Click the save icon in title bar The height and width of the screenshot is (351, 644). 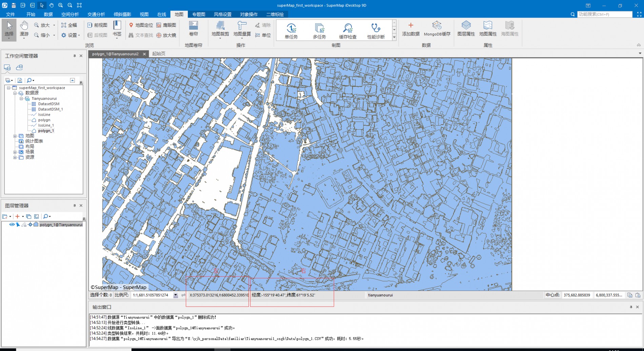click(x=14, y=5)
